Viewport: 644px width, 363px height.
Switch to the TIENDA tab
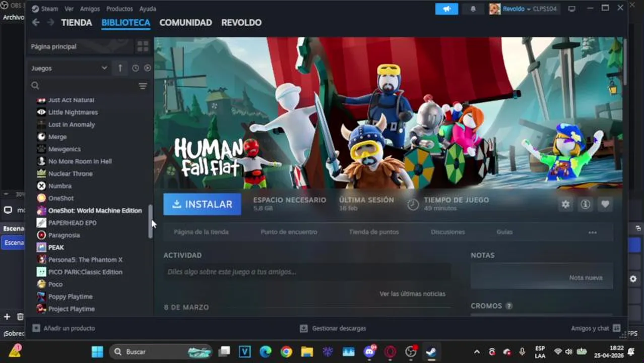[x=77, y=23]
